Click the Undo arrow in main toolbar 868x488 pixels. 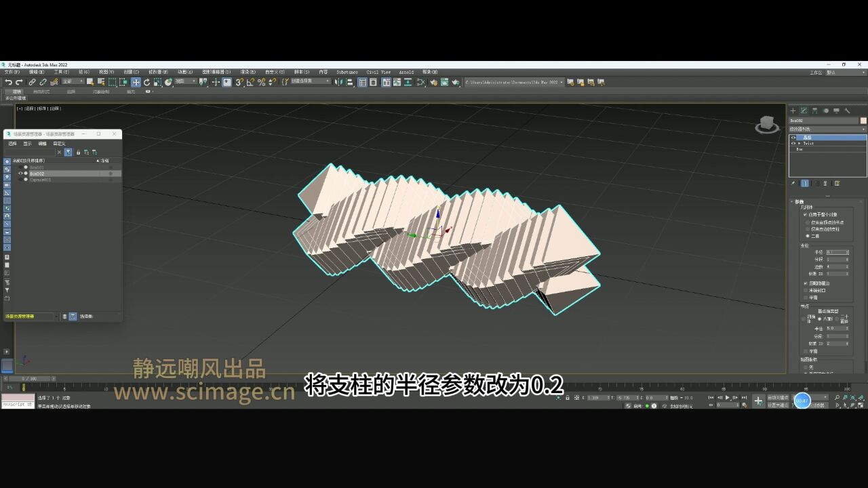(x=8, y=82)
